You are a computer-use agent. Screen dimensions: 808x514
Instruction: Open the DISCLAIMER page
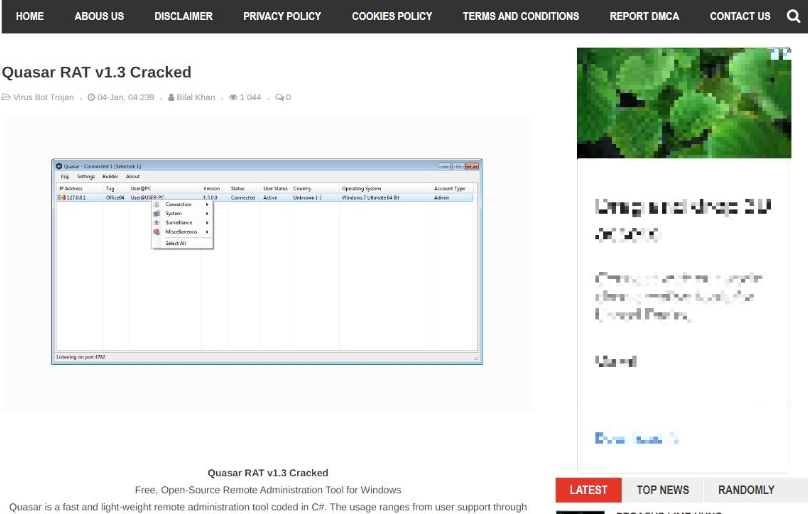click(183, 16)
